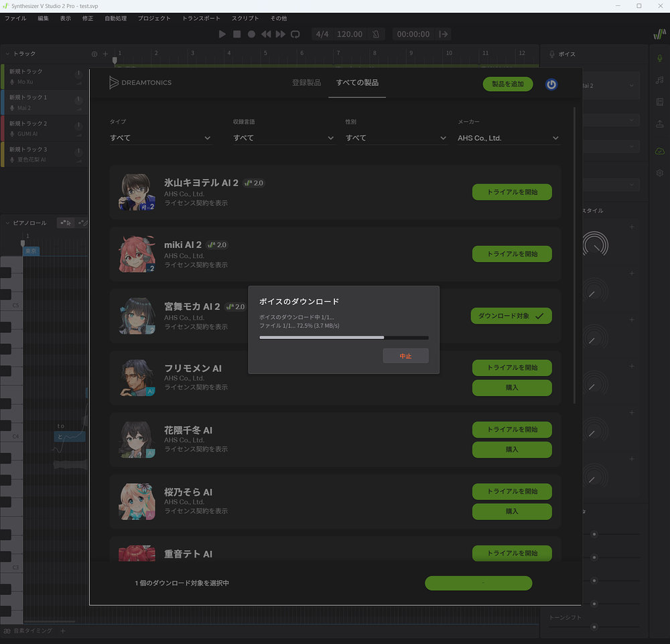Open the プロジェクト menu
This screenshot has width=670, height=644.
[x=154, y=18]
